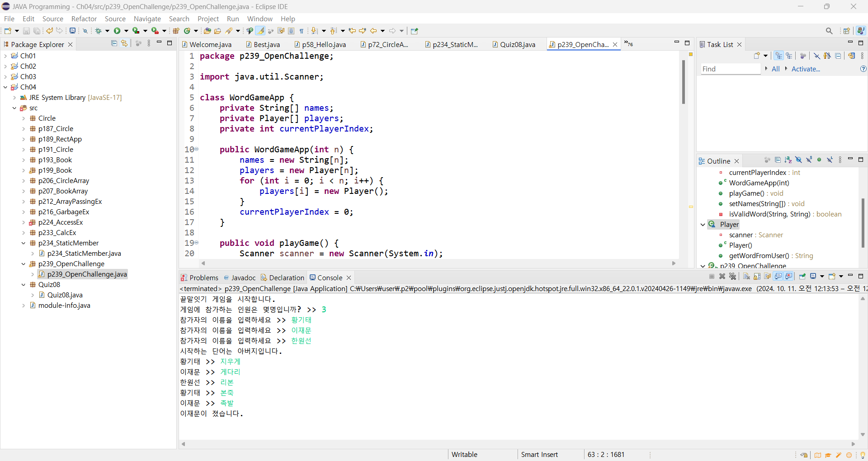The width and height of the screenshot is (868, 461).
Task: Click the Open Perspective icon
Action: [847, 31]
